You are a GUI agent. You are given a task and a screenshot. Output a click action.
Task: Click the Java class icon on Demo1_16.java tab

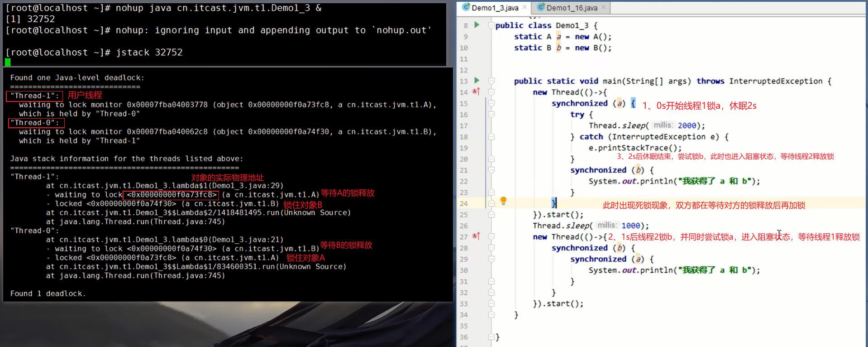(540, 7)
